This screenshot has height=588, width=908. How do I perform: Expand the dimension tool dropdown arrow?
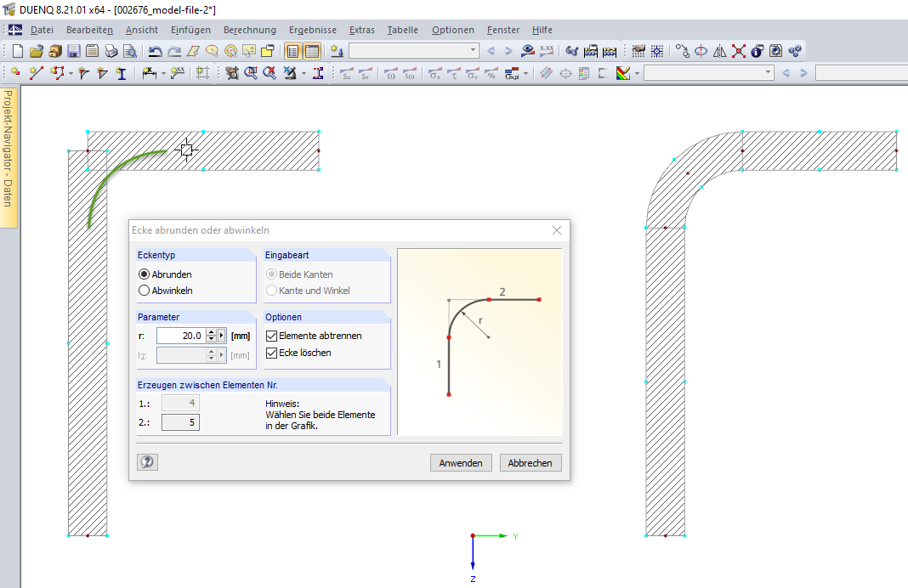pos(163,73)
